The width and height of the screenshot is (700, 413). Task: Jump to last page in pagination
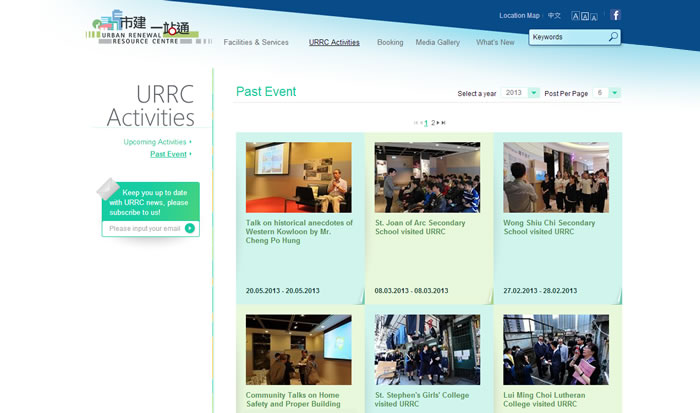444,122
